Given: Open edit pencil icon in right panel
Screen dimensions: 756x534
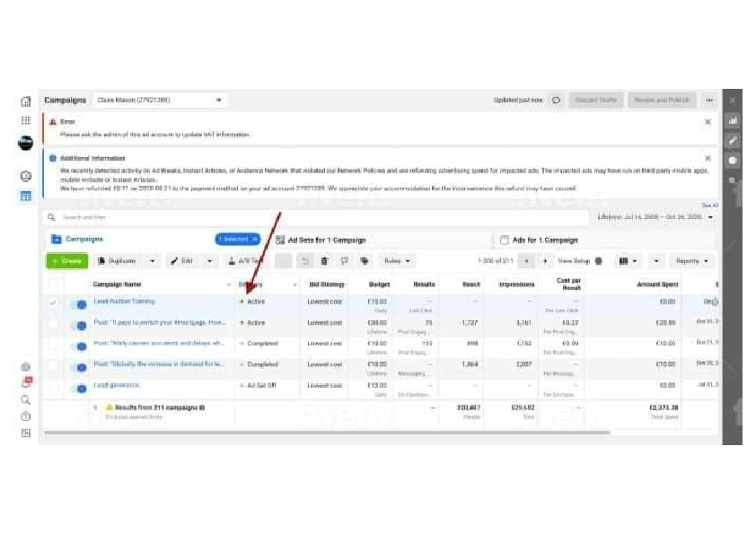Looking at the screenshot, I should point(733,141).
